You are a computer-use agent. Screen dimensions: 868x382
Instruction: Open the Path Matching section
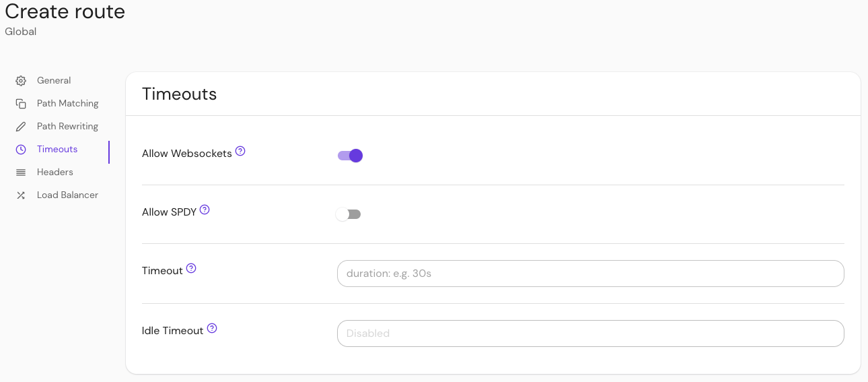pyautogui.click(x=67, y=104)
